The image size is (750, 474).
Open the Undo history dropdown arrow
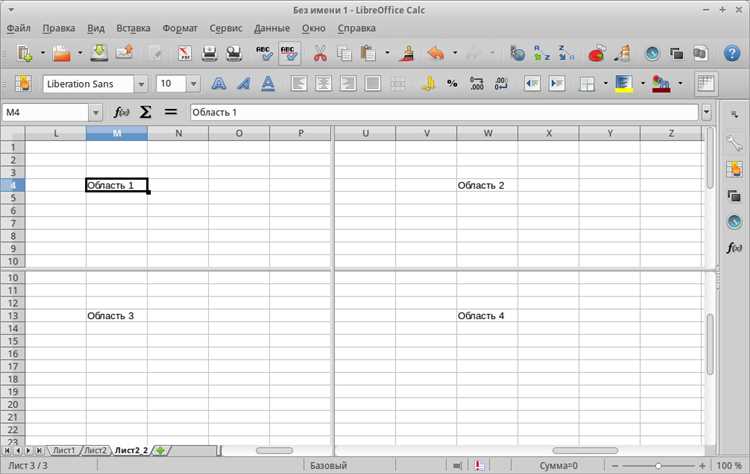455,53
